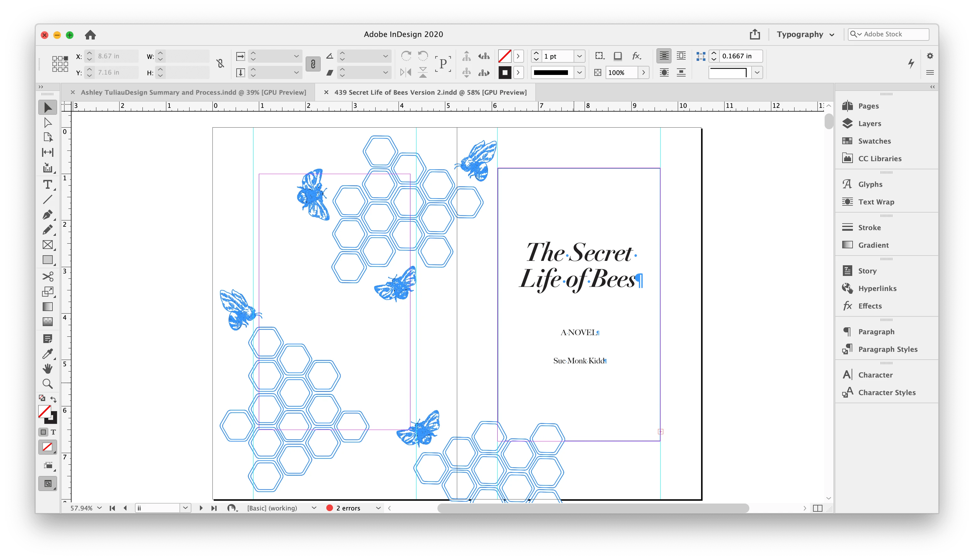Open the Glyphs panel
Viewport: 974px width, 560px height.
(x=870, y=184)
